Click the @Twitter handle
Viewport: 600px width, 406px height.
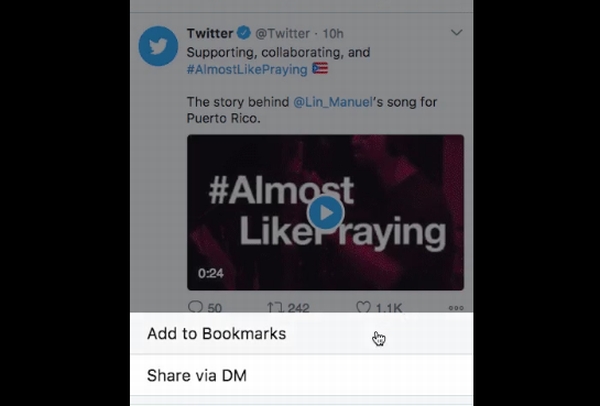point(282,33)
